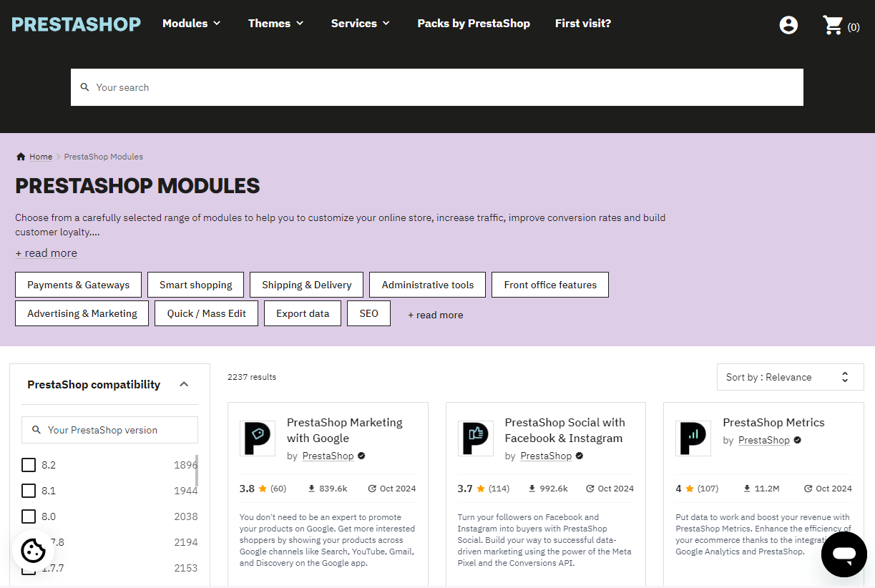Open the chat support bubble
The image size is (875, 588).
pyautogui.click(x=844, y=554)
